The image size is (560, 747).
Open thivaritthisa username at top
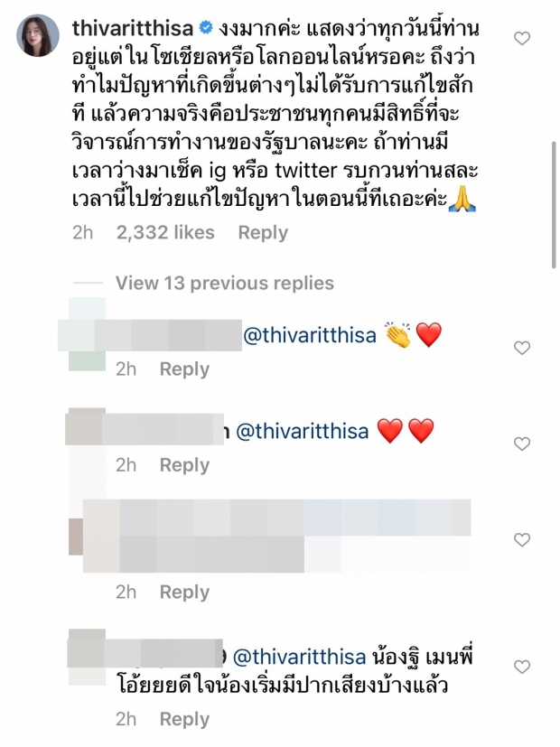pos(133,29)
